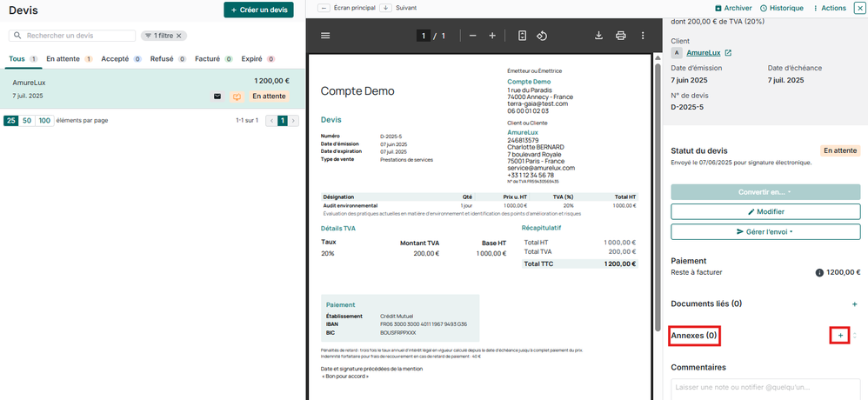Viewport: 868px width, 400px height.
Task: Add a linked document with plus icon
Action: pyautogui.click(x=854, y=304)
